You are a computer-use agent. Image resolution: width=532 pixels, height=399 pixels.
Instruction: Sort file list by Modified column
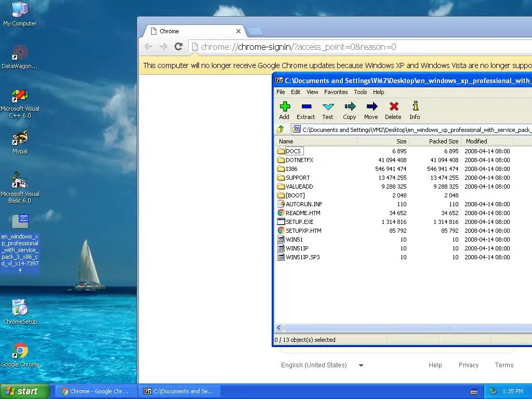tap(487, 141)
